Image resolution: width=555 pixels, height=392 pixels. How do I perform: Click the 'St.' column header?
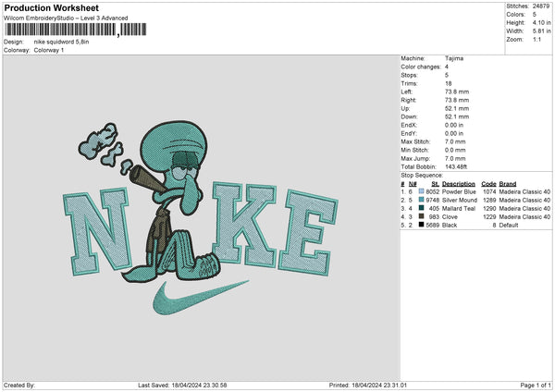(436, 184)
